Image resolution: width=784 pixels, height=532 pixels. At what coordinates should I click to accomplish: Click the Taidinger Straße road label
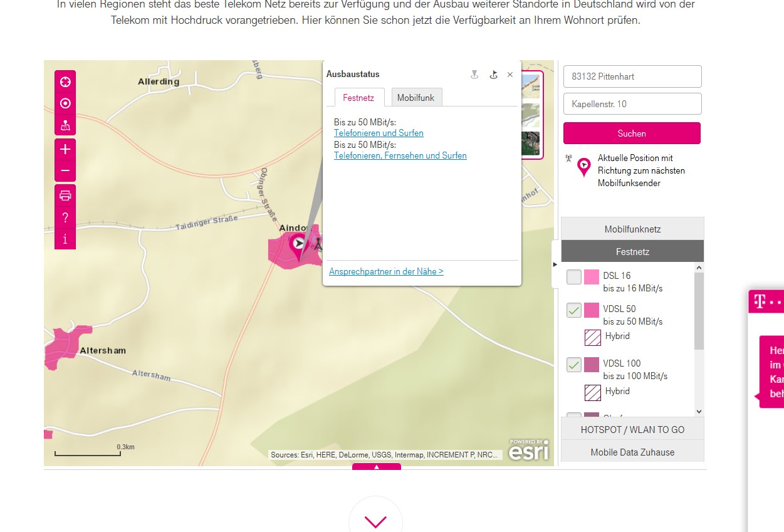[x=207, y=223]
